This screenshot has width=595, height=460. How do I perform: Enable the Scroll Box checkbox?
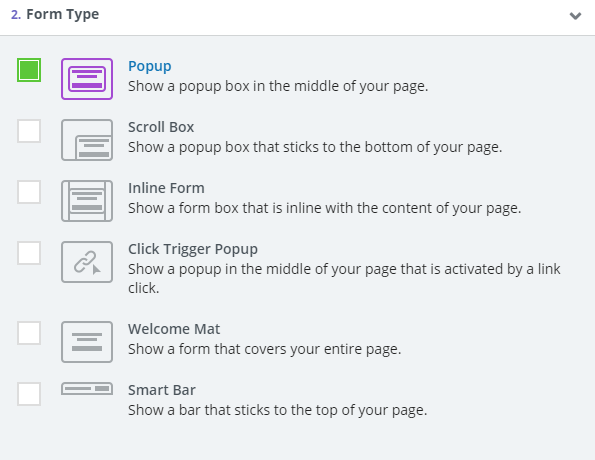tap(29, 131)
